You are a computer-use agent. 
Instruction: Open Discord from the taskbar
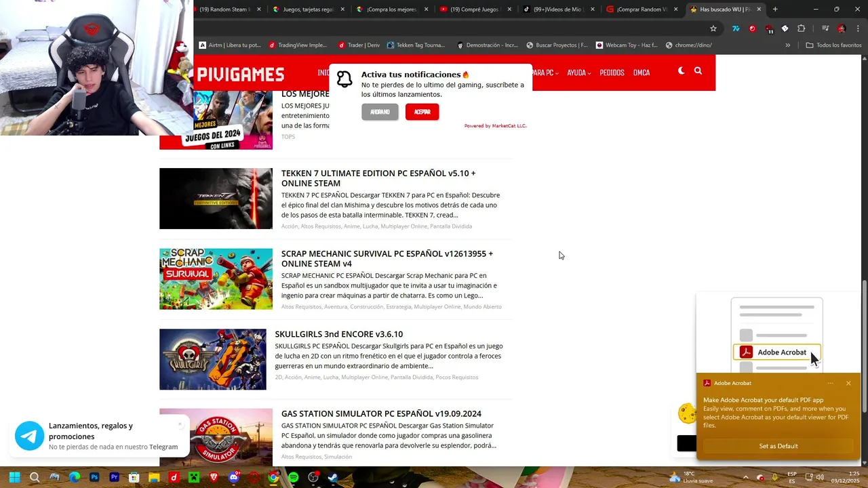pyautogui.click(x=233, y=477)
